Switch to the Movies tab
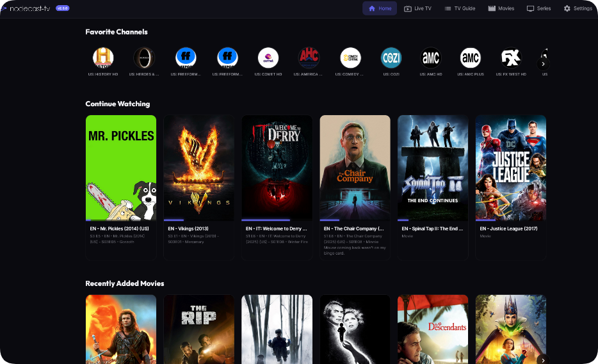 coord(501,8)
